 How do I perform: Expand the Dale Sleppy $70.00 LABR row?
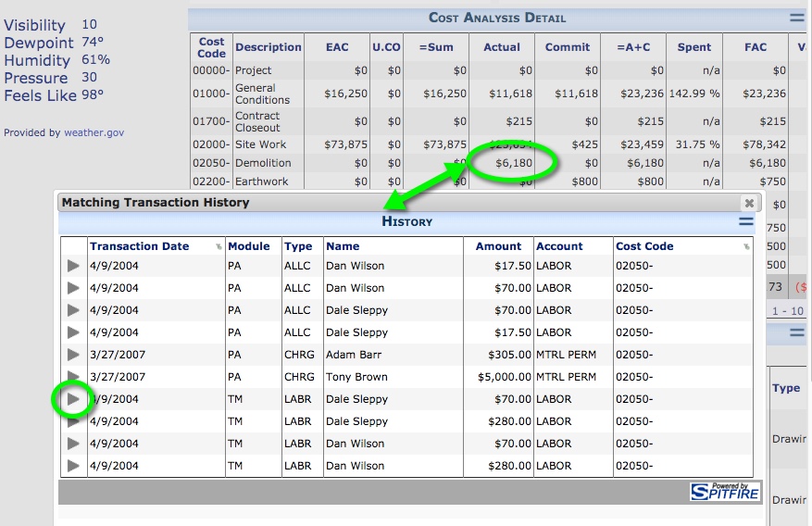[73, 399]
